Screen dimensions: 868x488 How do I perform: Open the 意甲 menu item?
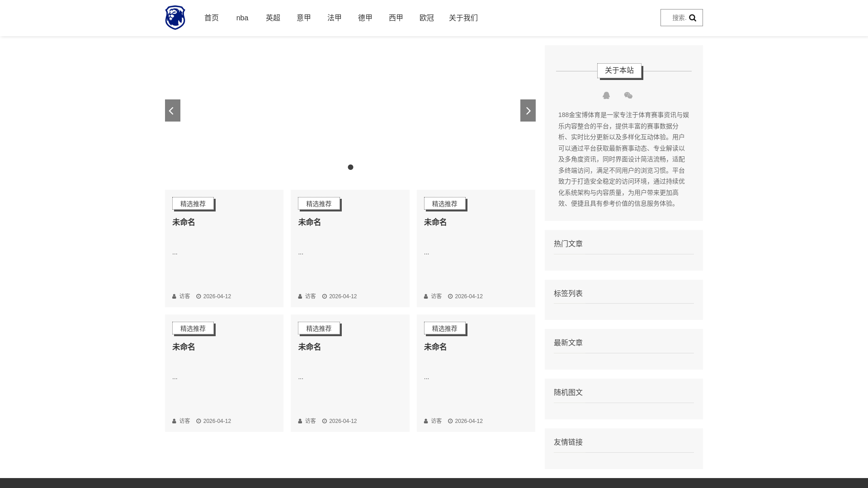tap(304, 18)
